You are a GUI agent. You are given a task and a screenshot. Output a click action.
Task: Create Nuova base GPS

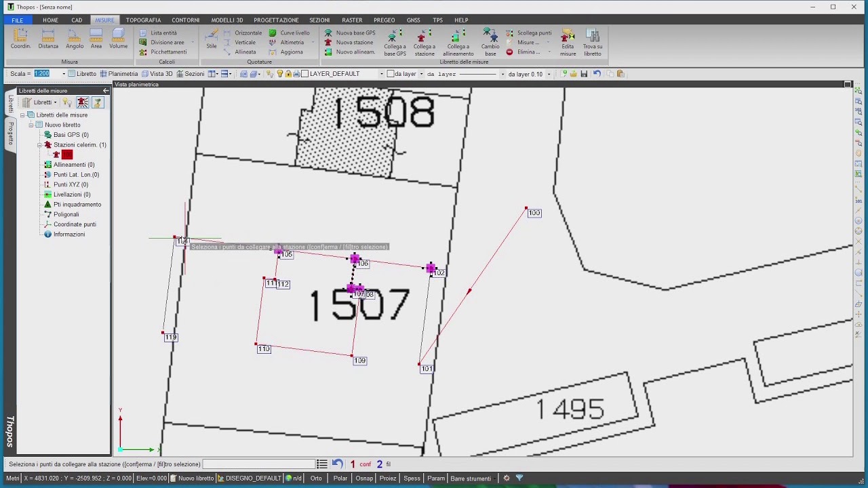click(350, 33)
